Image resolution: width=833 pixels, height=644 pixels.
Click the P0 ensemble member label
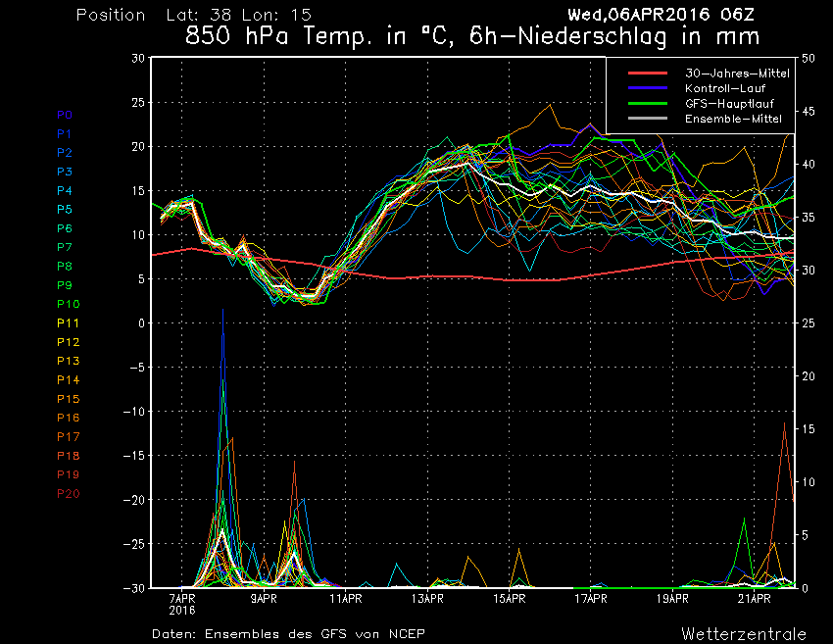coord(65,115)
